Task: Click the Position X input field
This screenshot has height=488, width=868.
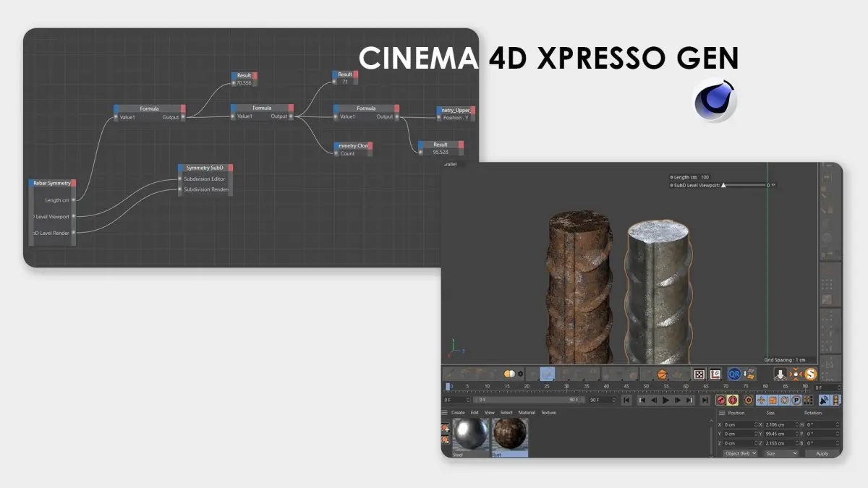Action: tap(741, 424)
